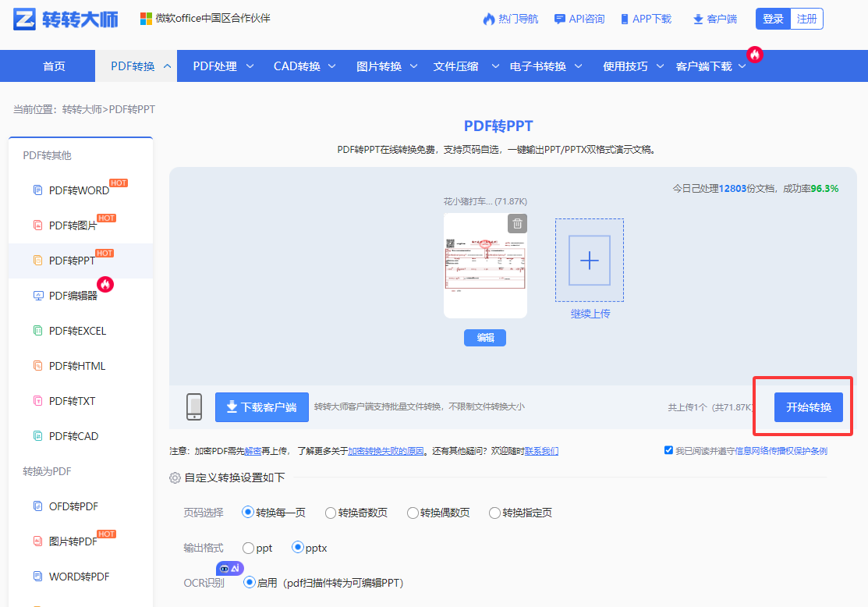Expand the PDF处理 dropdown
The height and width of the screenshot is (607, 868).
tap(250, 66)
